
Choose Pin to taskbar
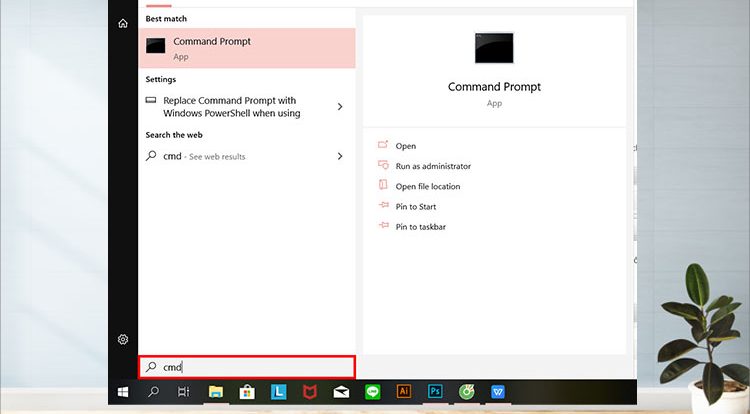420,227
